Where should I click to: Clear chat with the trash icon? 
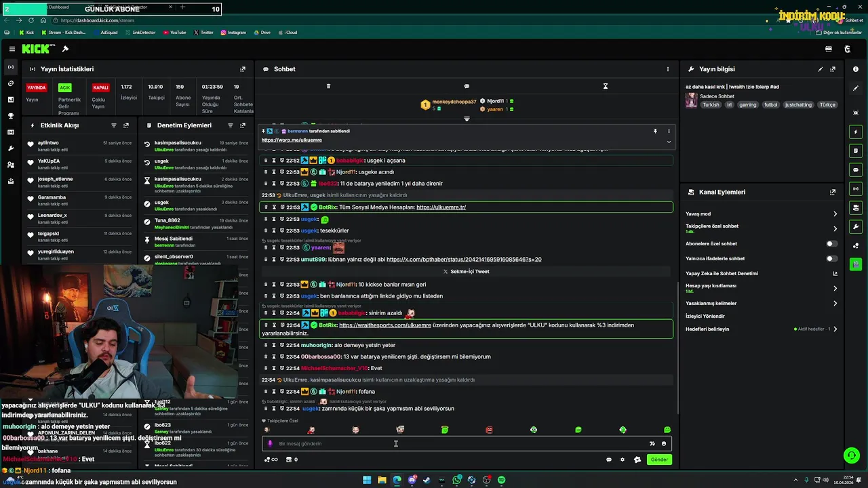click(x=328, y=86)
